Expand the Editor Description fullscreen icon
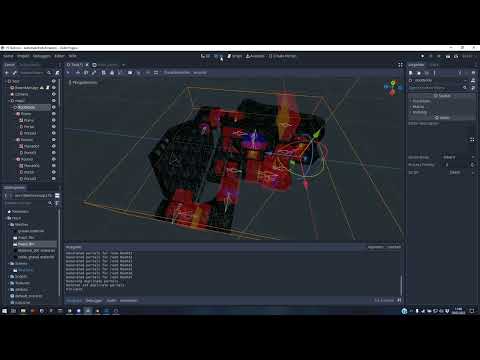Image resolution: width=480 pixels, height=360 pixels. 472,140
